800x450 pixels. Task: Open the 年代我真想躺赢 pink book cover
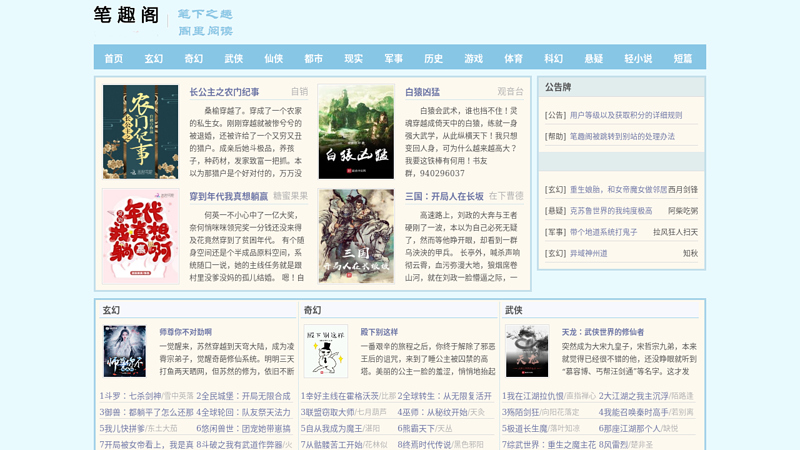pos(140,236)
